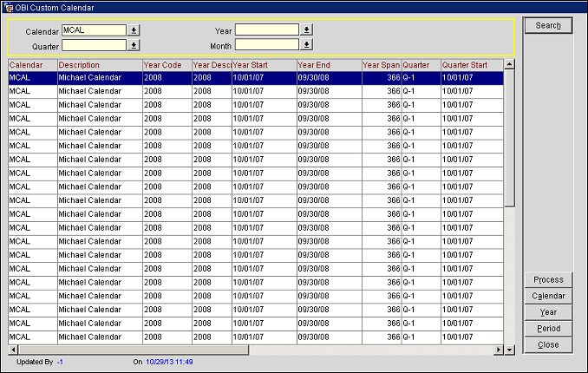The height and width of the screenshot is (373, 588).
Task: Select the Period button
Action: pos(547,329)
